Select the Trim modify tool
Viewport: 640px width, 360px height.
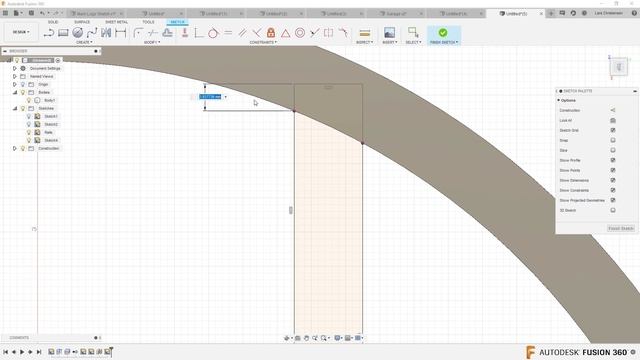click(153, 33)
